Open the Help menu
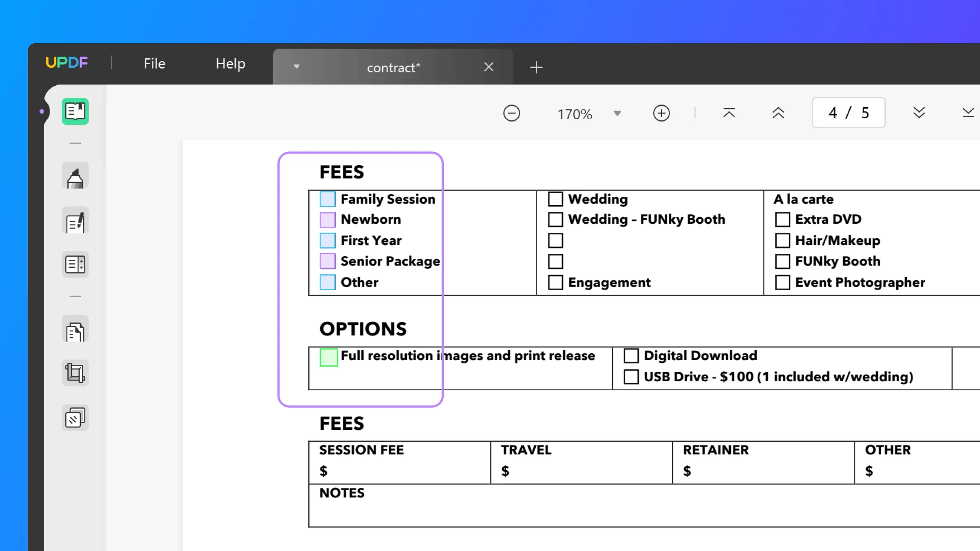 [230, 63]
